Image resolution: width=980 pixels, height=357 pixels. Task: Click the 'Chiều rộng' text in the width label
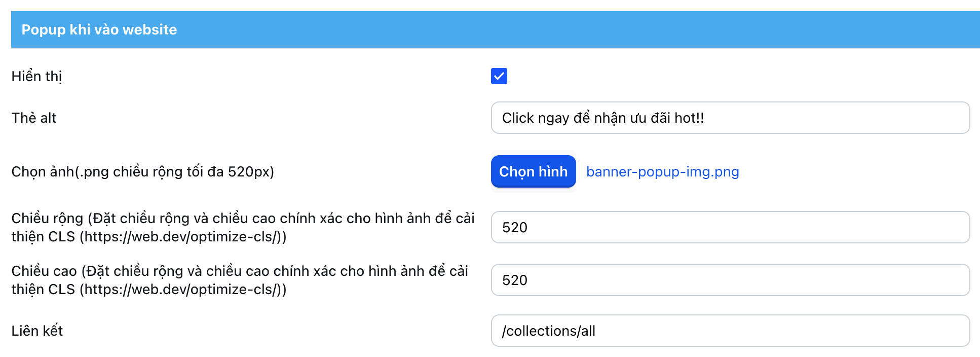(47, 219)
